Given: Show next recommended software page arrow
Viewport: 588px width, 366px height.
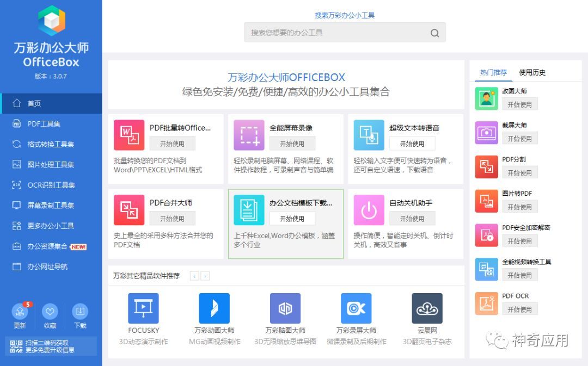Looking at the screenshot, I should pos(205,276).
